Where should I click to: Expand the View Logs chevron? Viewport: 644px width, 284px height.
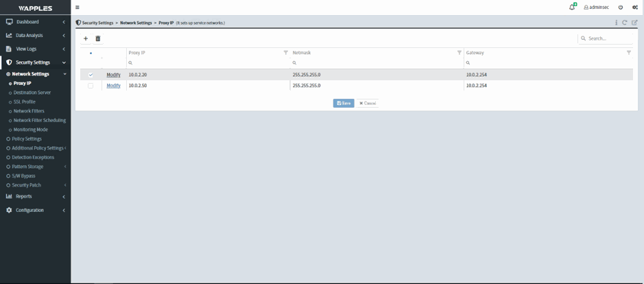point(64,49)
